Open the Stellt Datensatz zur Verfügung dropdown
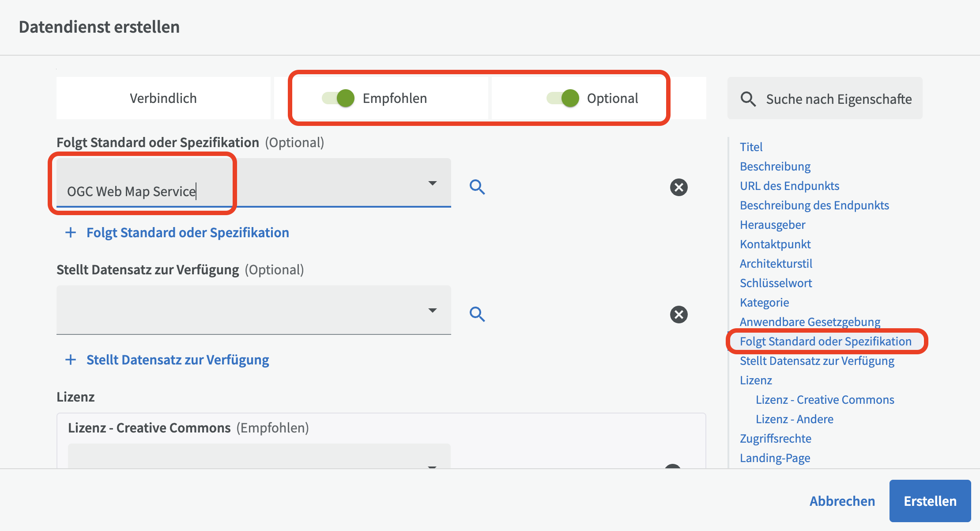The width and height of the screenshot is (980, 531). [433, 310]
